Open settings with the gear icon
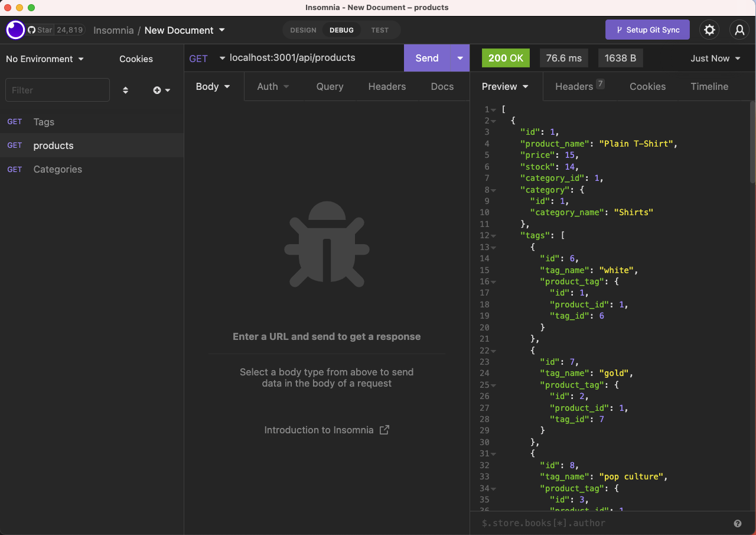The image size is (756, 535). (710, 30)
